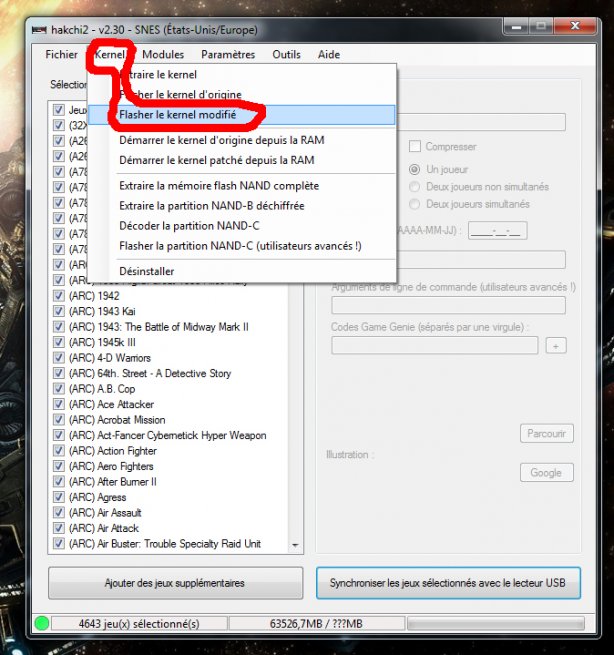Choose Flasher le kernel modifié
This screenshot has width=614, height=655.
coord(242,114)
